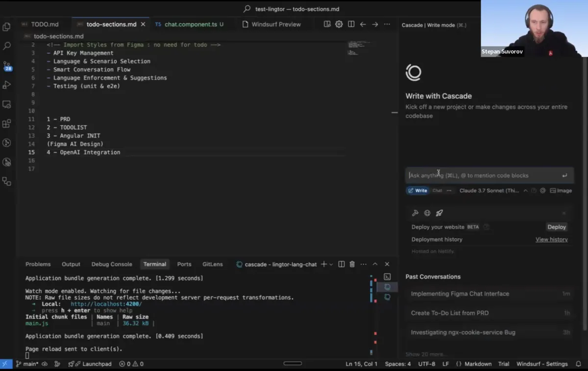This screenshot has height=371, width=588.
Task: Click the rocket deploy icon in Cascade
Action: coord(440,213)
